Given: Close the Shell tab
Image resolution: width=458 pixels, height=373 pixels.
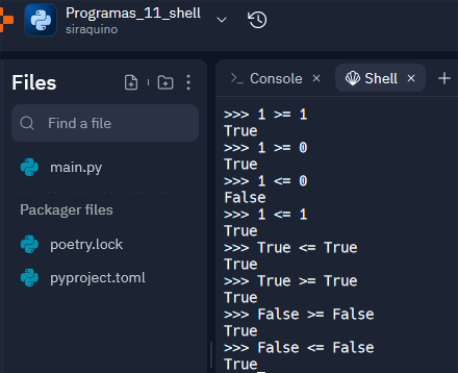Looking at the screenshot, I should click(411, 78).
